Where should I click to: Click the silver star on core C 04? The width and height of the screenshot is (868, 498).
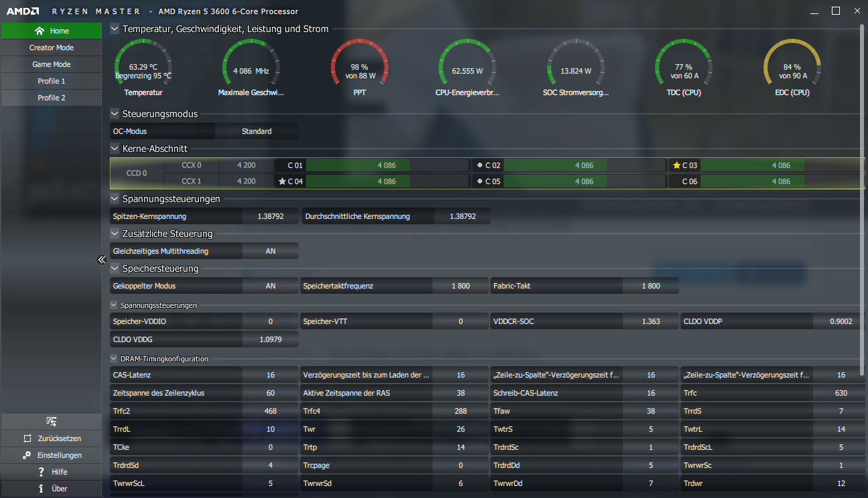tap(282, 181)
